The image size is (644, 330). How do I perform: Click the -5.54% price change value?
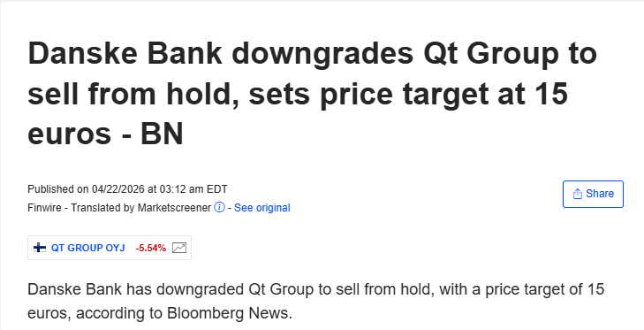[x=151, y=248]
